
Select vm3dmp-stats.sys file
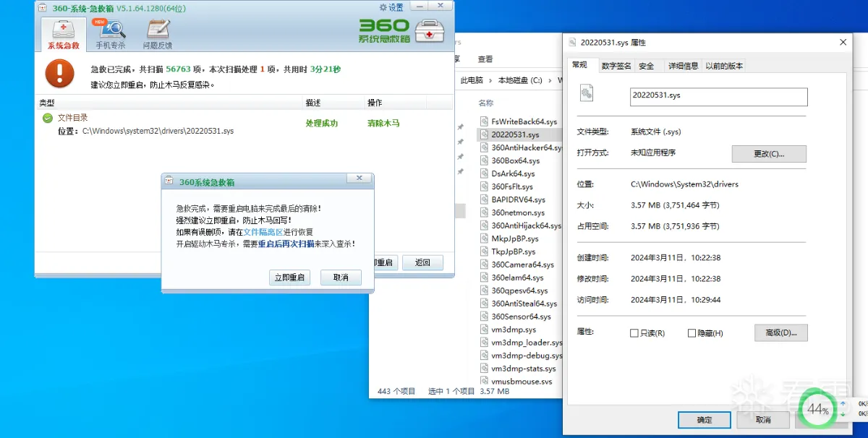[519, 369]
